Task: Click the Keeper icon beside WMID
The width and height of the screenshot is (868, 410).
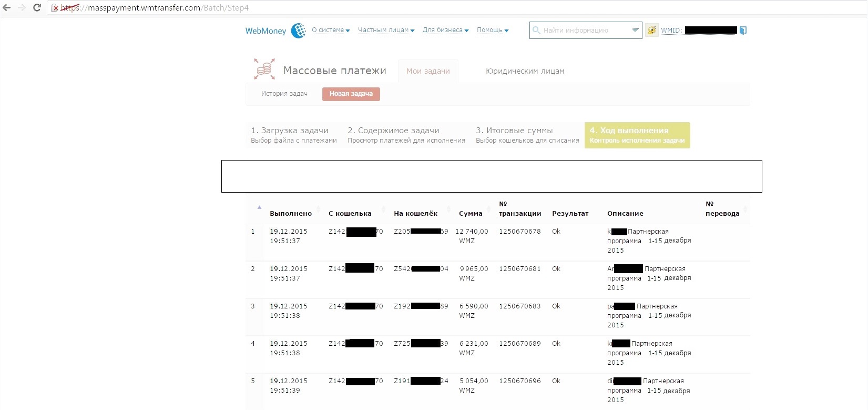Action: pyautogui.click(x=651, y=30)
